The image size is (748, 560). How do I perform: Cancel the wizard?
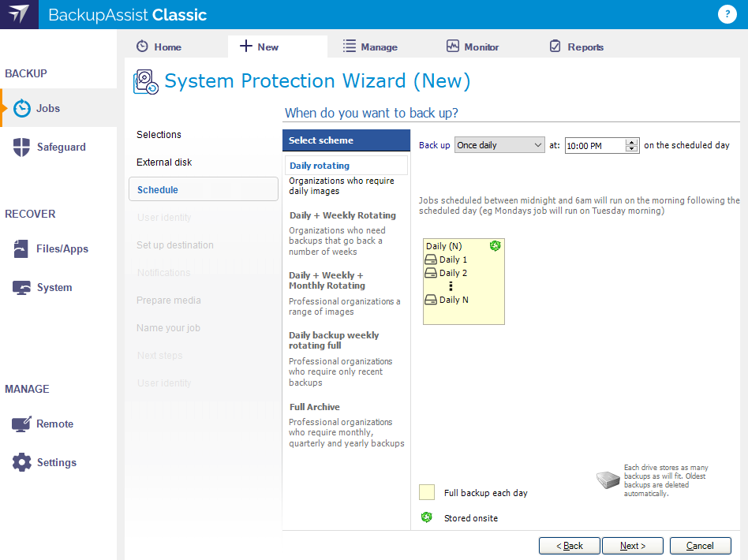(x=701, y=546)
